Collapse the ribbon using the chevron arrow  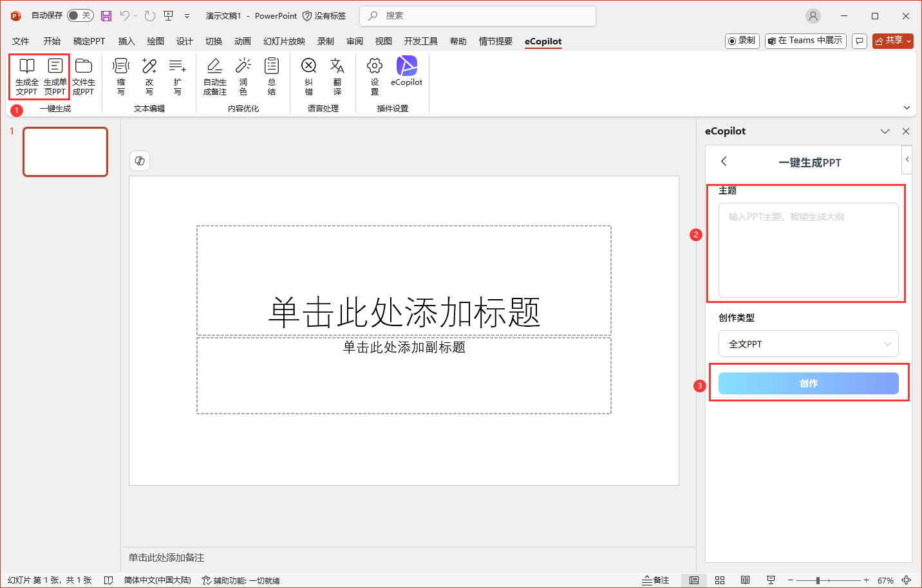(x=907, y=108)
